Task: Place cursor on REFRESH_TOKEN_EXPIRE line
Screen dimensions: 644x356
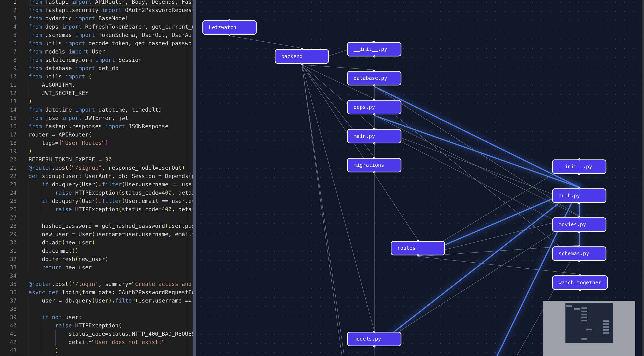Action: [x=70, y=160]
